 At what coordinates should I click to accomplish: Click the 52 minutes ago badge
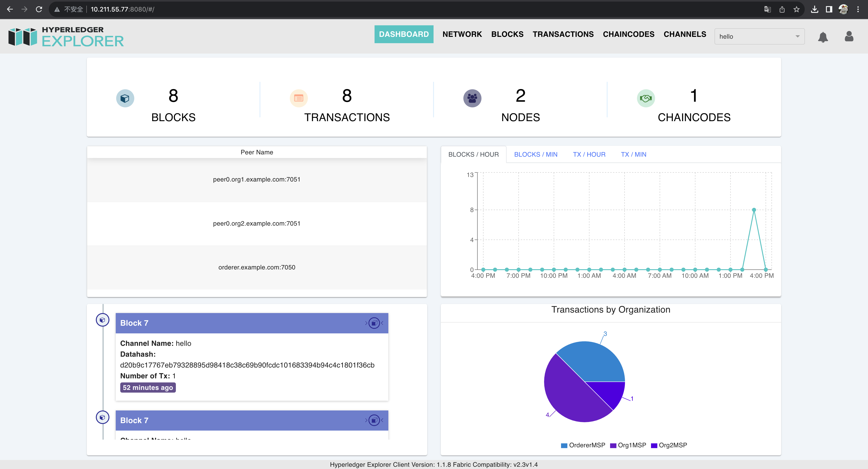tap(148, 387)
